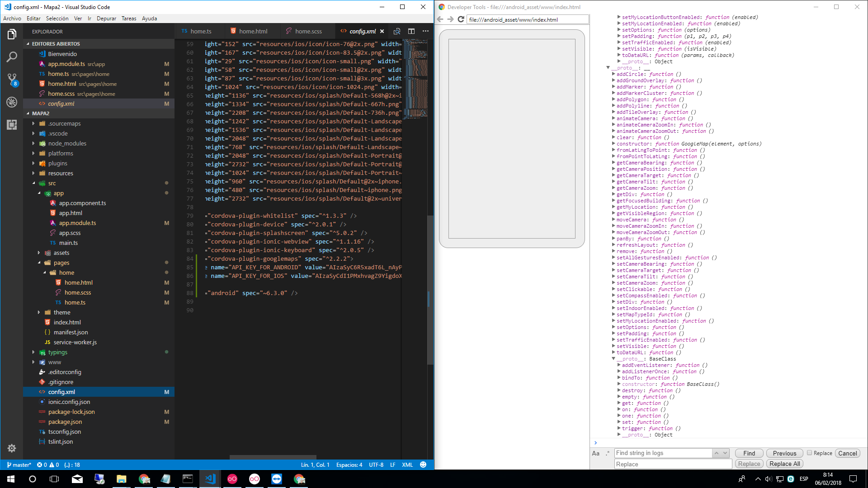Toggle match case (Aa) in the find bar

click(x=596, y=453)
